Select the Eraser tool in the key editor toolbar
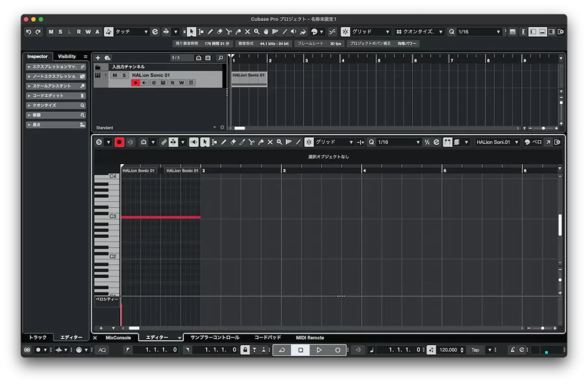 point(233,142)
